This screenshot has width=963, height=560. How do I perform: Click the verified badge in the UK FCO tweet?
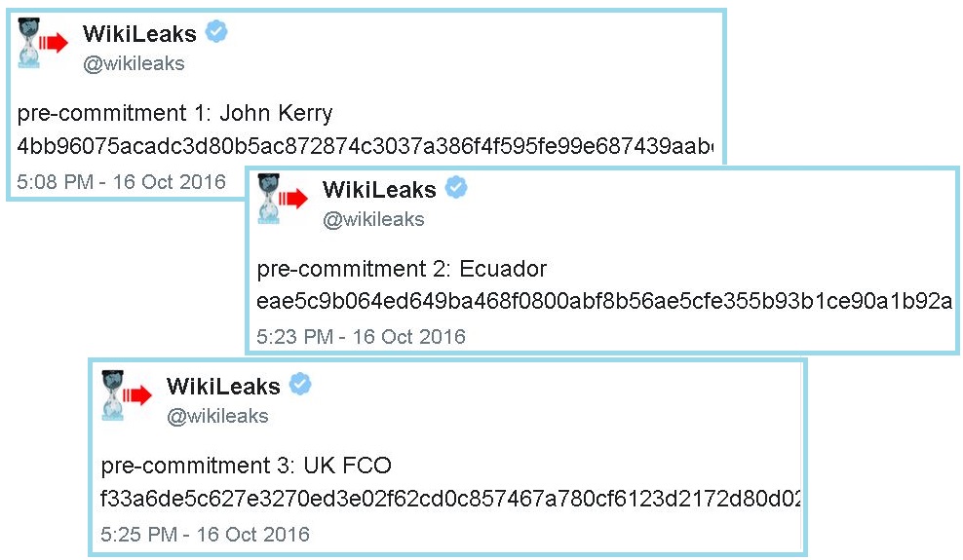[x=300, y=385]
